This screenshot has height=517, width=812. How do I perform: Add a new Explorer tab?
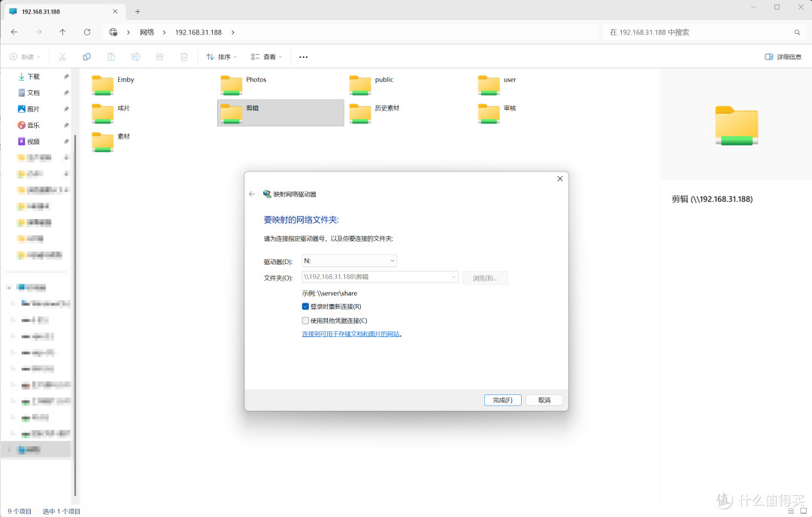pyautogui.click(x=138, y=11)
